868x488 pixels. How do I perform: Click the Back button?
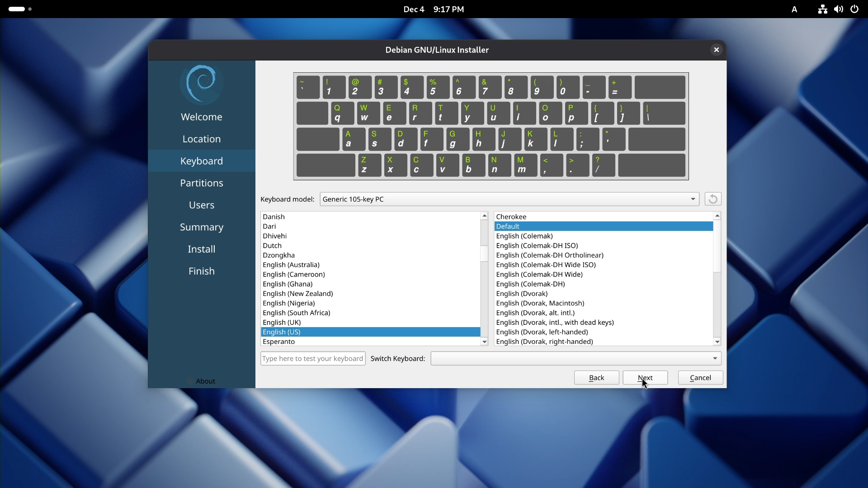(596, 378)
